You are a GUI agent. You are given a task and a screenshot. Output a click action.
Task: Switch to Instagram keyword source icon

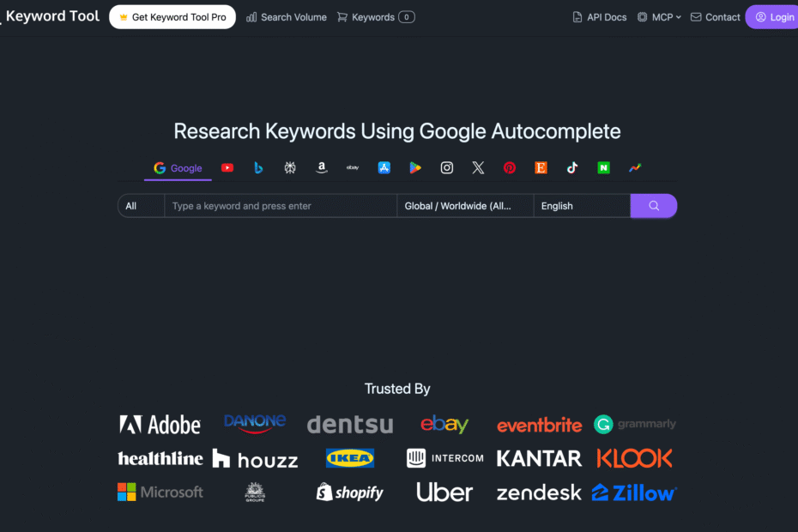coord(447,167)
